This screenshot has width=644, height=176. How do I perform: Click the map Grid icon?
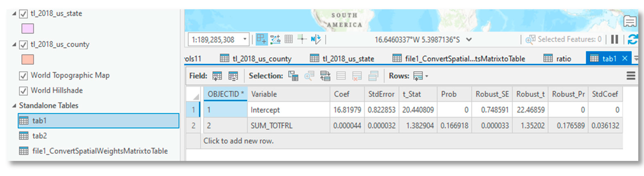pos(289,39)
